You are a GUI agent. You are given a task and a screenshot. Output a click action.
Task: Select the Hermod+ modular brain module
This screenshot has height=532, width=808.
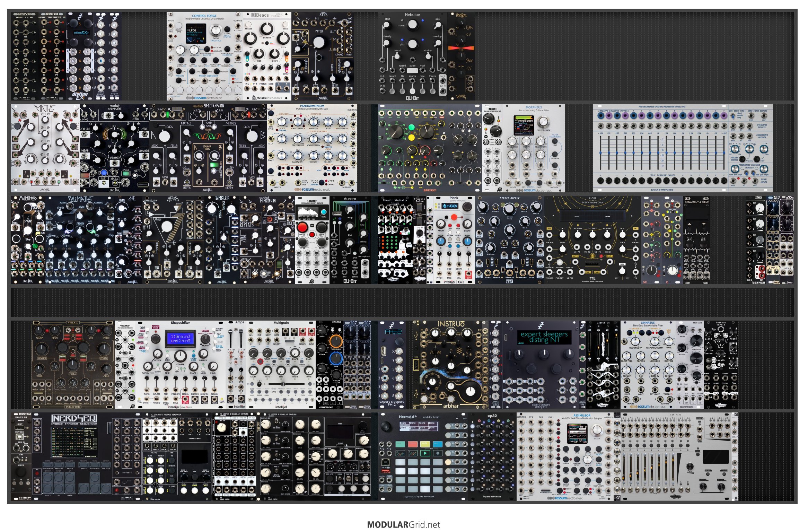click(x=423, y=456)
